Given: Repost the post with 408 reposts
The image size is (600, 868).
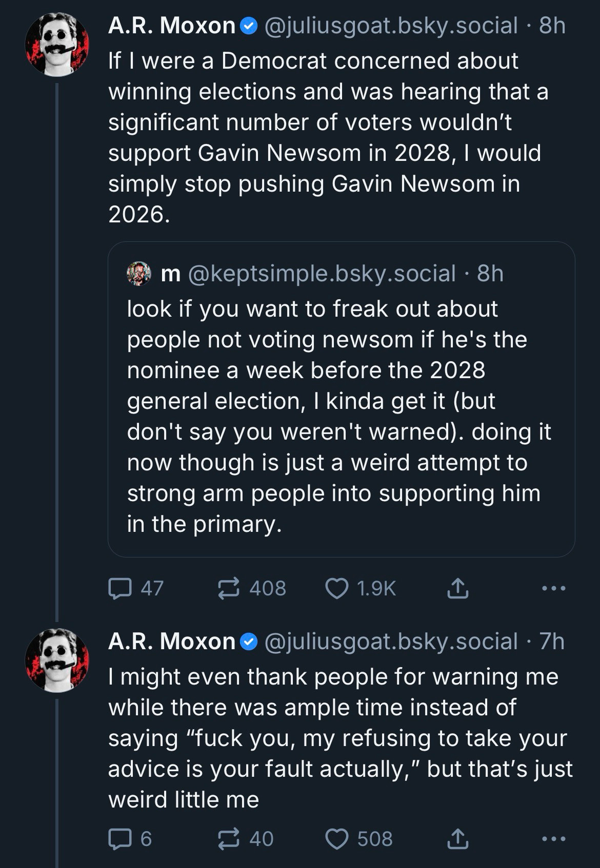Looking at the screenshot, I should 229,588.
